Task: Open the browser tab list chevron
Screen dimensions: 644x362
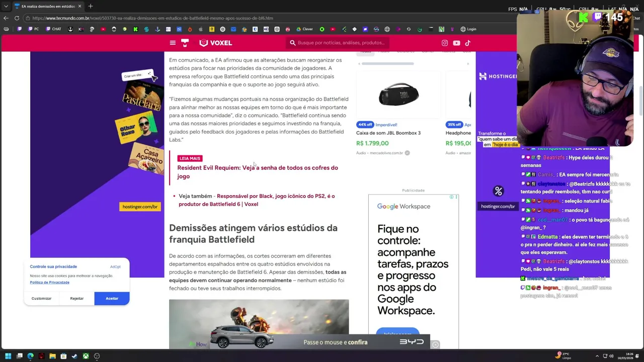Action: 6,6
